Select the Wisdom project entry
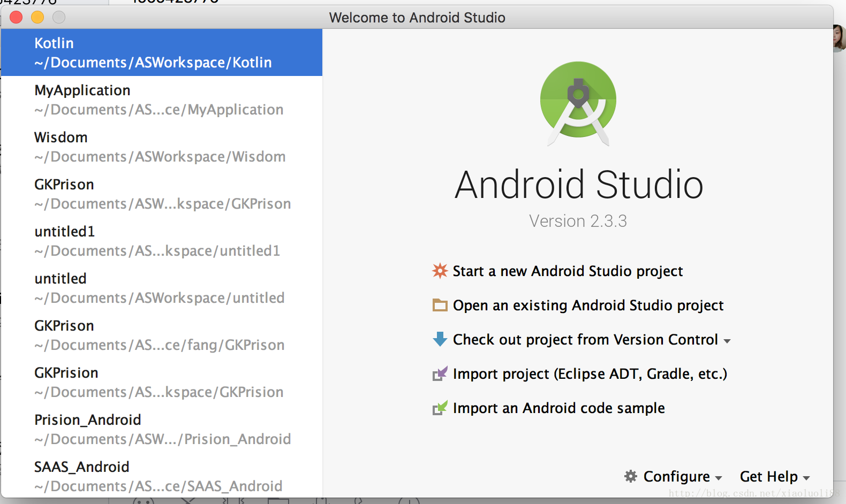The width and height of the screenshot is (846, 504). click(x=161, y=147)
